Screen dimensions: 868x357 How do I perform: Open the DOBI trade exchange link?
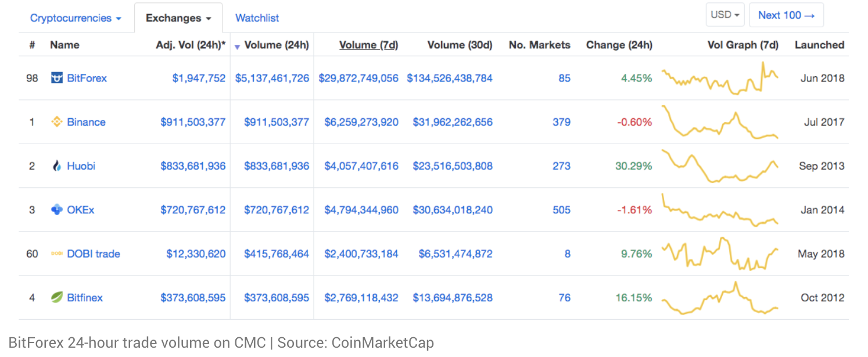pyautogui.click(x=93, y=254)
